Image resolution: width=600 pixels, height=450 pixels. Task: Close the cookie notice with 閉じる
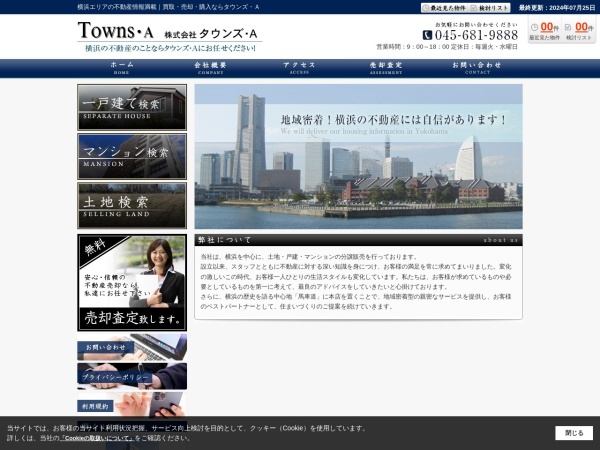pyautogui.click(x=574, y=433)
